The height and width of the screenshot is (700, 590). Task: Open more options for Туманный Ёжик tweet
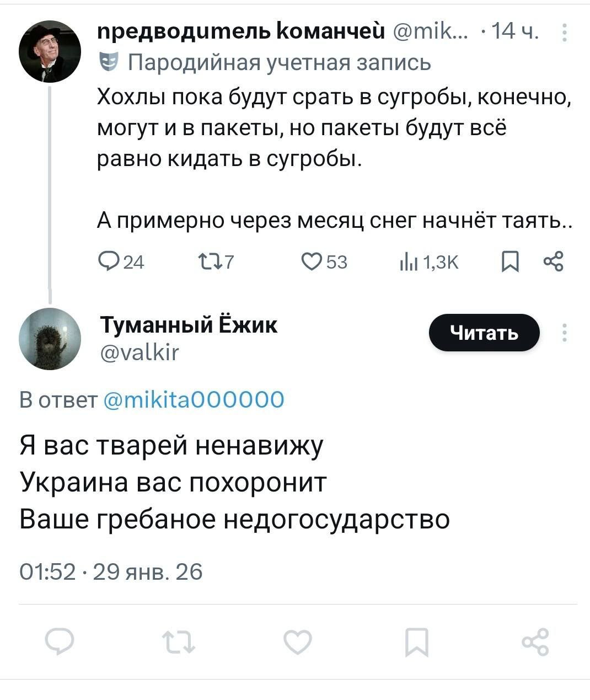pyautogui.click(x=564, y=333)
